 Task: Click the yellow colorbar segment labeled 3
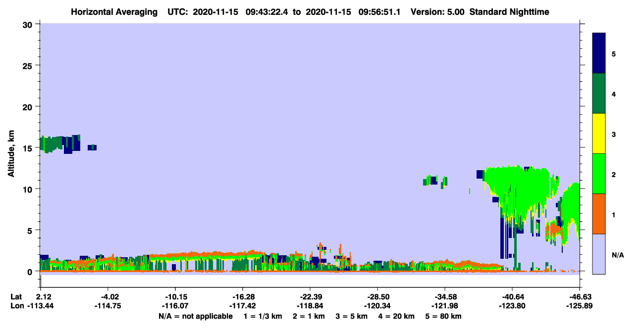pos(599,134)
